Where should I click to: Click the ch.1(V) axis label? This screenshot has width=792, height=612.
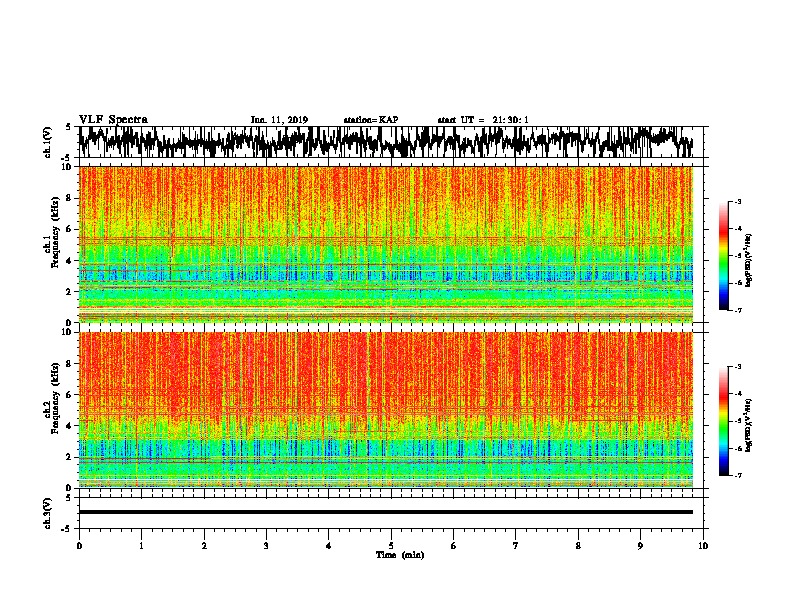pos(48,142)
